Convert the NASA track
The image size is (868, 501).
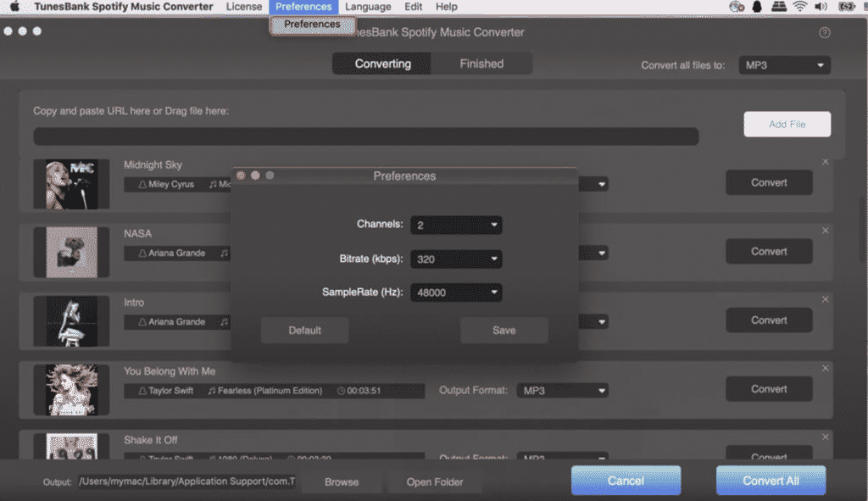769,251
